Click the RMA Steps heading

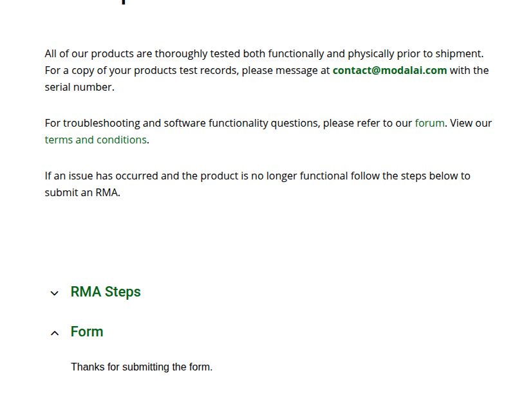click(106, 292)
